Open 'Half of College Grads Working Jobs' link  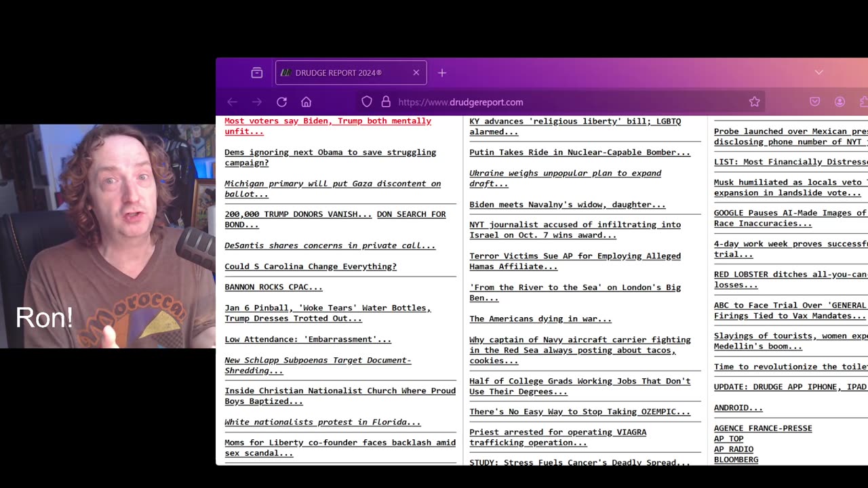[x=580, y=386]
